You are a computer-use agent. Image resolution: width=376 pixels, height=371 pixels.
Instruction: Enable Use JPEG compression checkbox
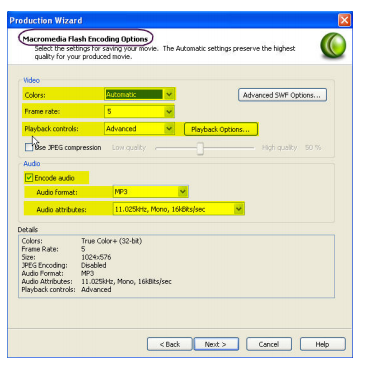[29, 147]
